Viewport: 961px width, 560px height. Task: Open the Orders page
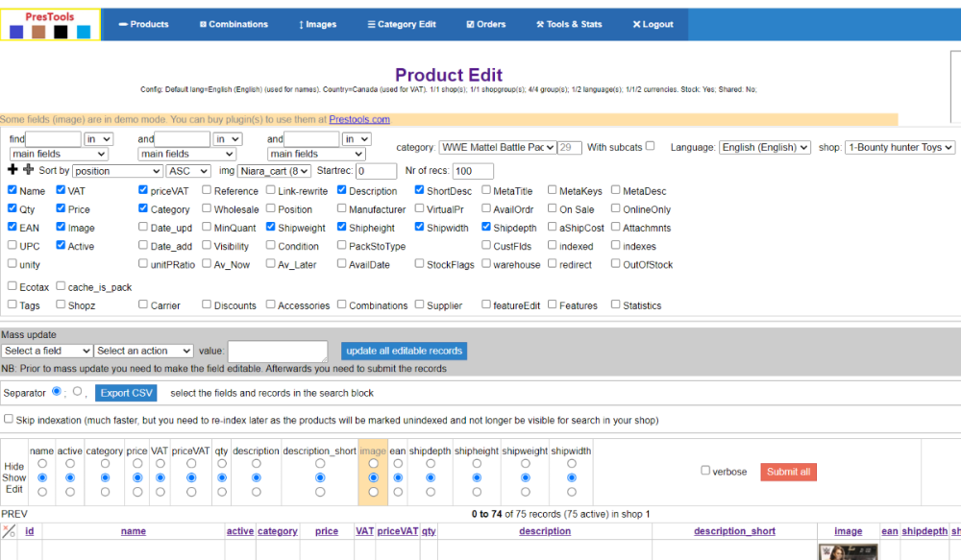(485, 24)
